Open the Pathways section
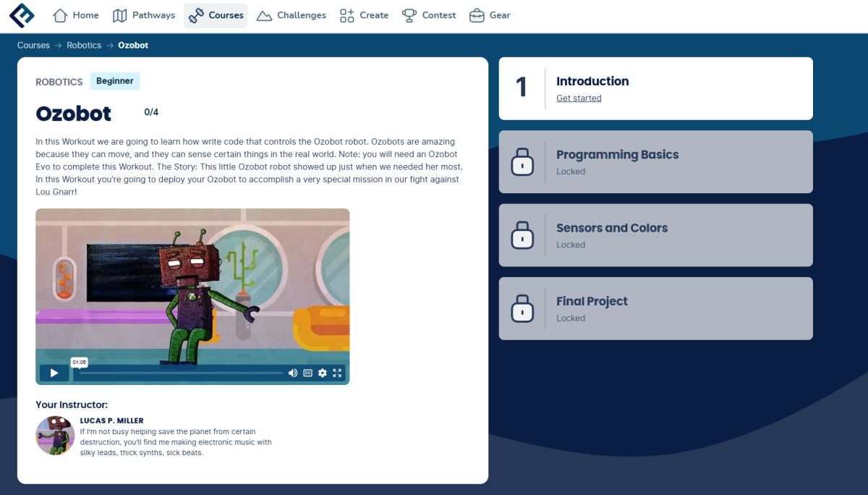 144,15
